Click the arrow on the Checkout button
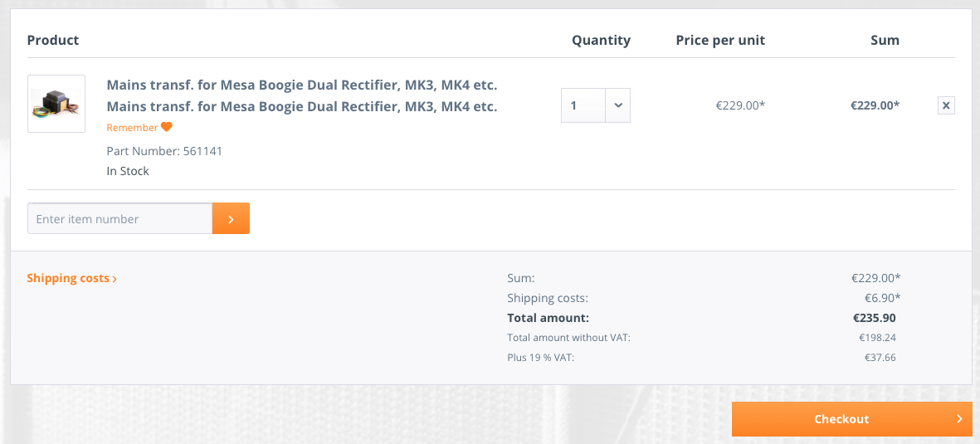 tap(960, 419)
